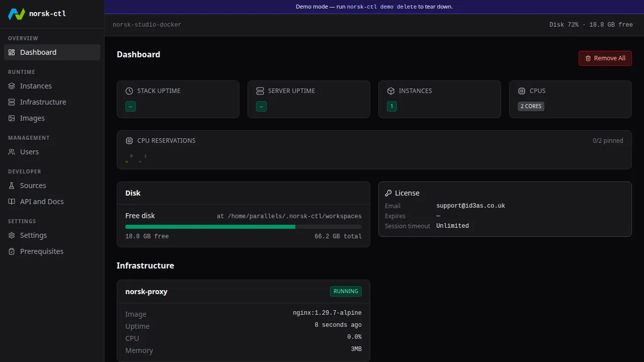Open the Settings page

coord(52,235)
